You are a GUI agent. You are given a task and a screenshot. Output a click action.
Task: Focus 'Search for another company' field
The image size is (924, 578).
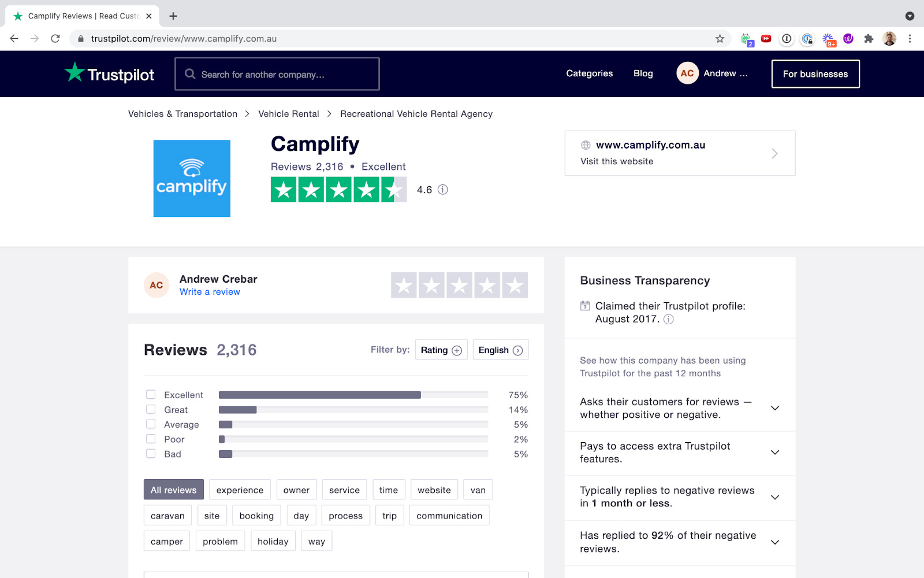[x=277, y=74]
